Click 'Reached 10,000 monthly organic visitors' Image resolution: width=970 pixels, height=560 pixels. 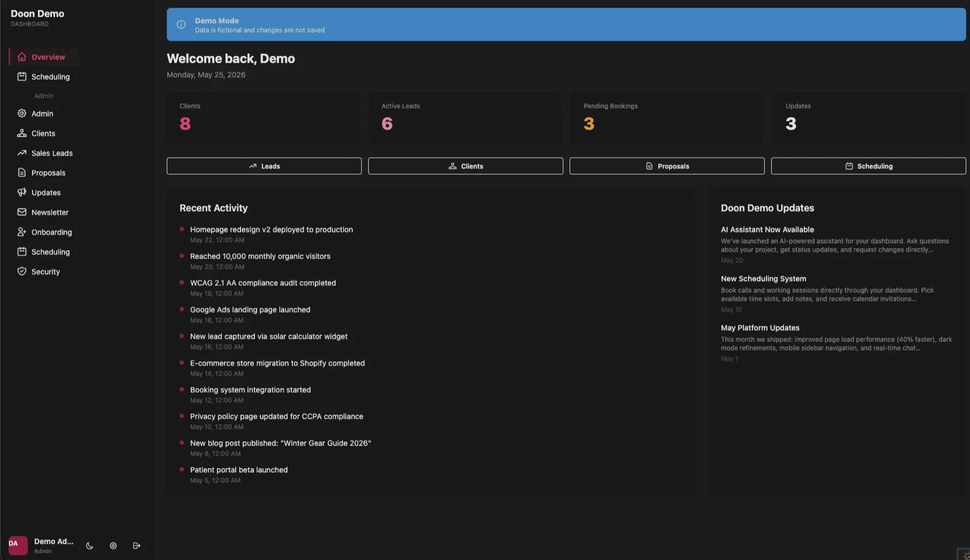[260, 256]
